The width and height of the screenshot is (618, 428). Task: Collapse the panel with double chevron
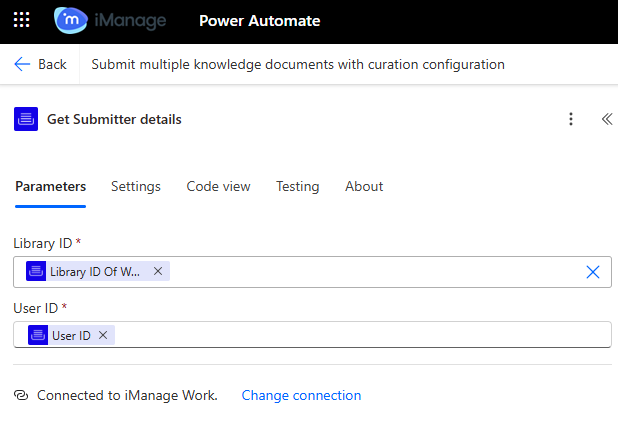[607, 119]
